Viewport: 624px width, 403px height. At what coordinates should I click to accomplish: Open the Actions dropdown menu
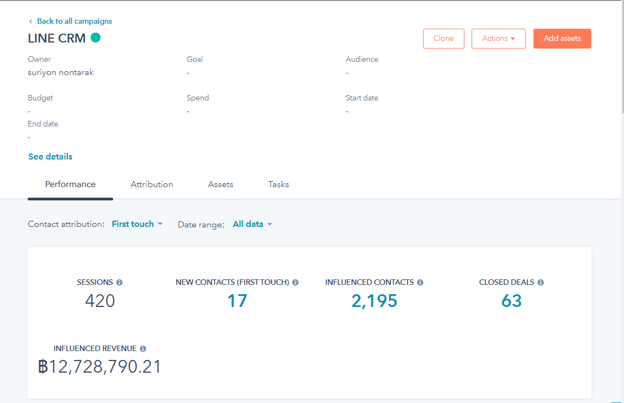498,39
